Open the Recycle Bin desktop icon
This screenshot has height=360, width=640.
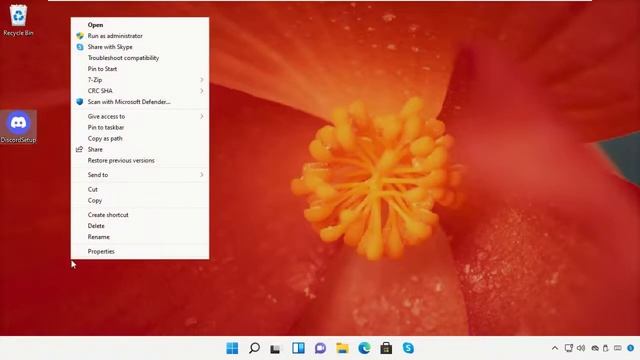(18, 20)
